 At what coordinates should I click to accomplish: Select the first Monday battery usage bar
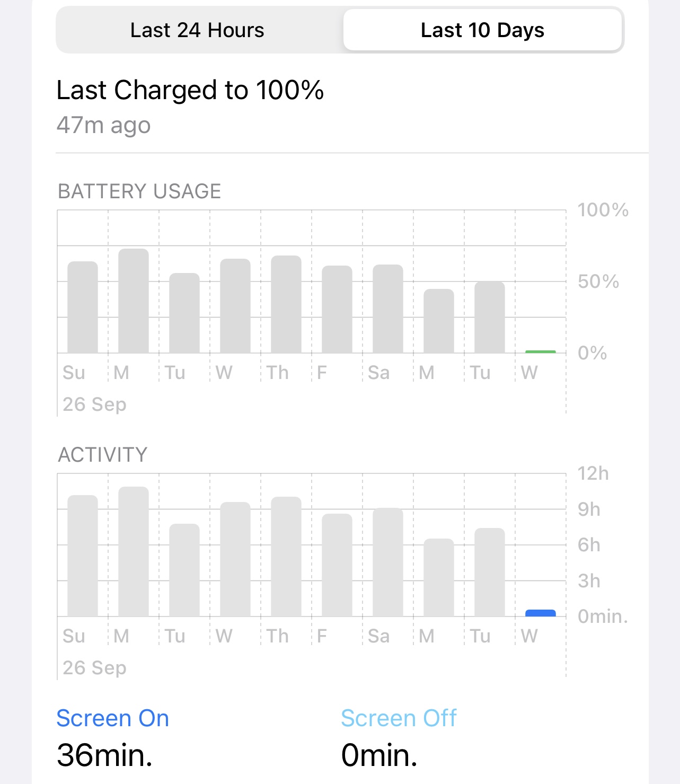[x=134, y=301]
